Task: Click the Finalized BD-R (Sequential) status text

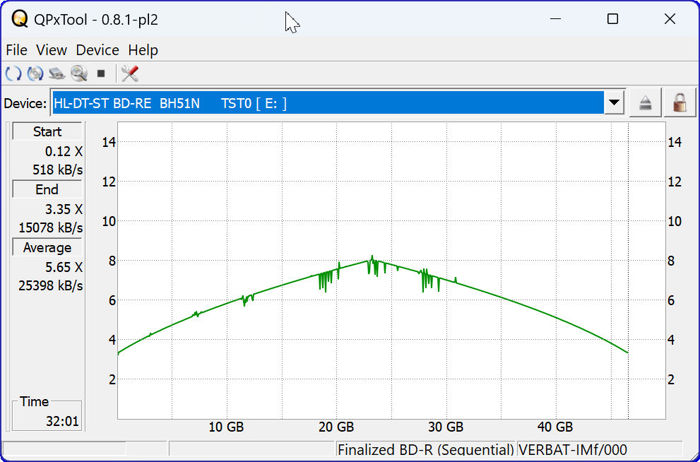Action: click(426, 450)
